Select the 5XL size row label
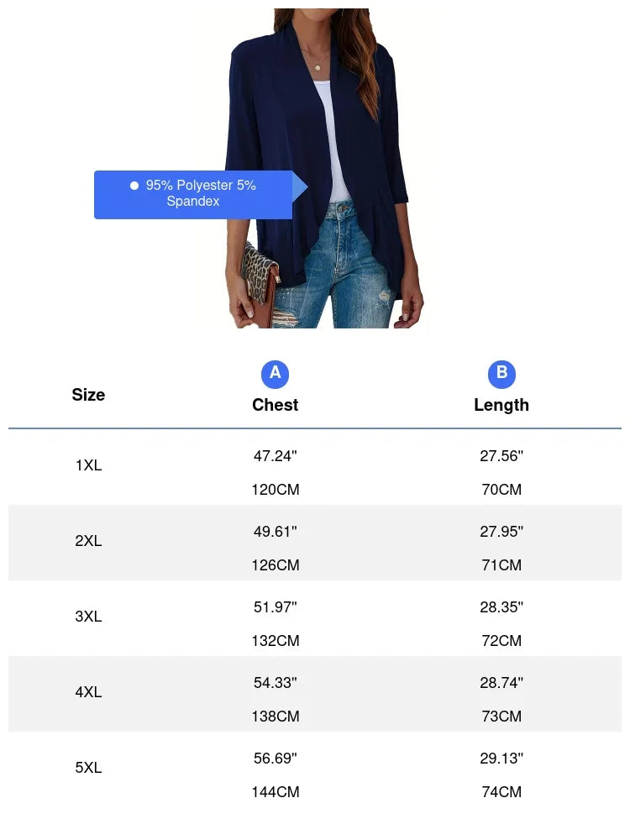The height and width of the screenshot is (840, 630). coord(88,768)
